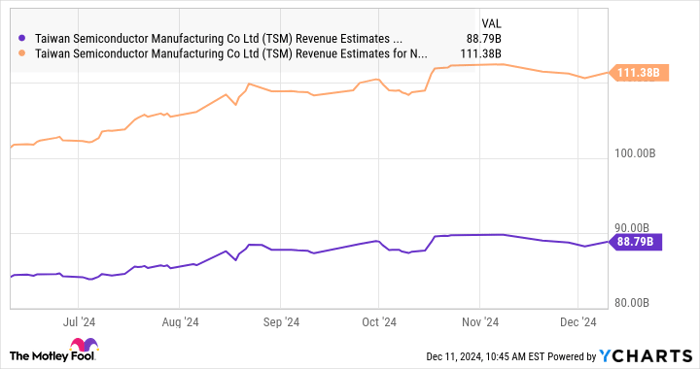
Task: Click the Oct '24 x-axis label
Action: [379, 322]
